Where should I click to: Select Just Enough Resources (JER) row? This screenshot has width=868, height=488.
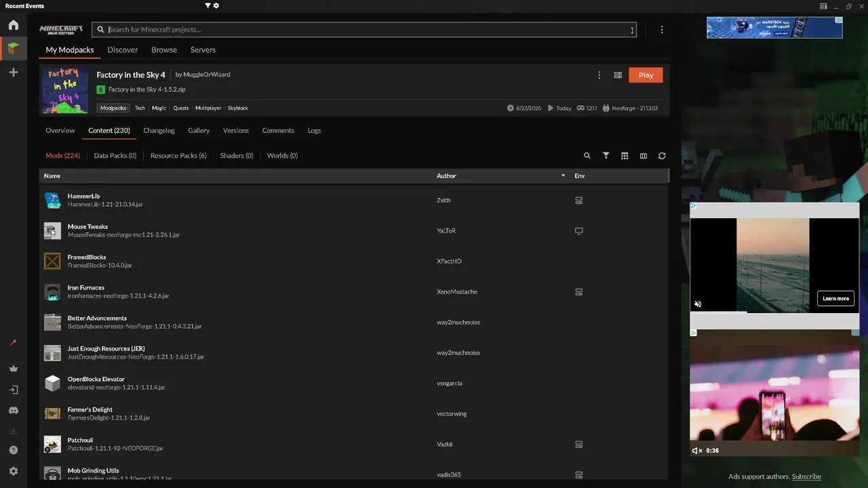pos(353,352)
